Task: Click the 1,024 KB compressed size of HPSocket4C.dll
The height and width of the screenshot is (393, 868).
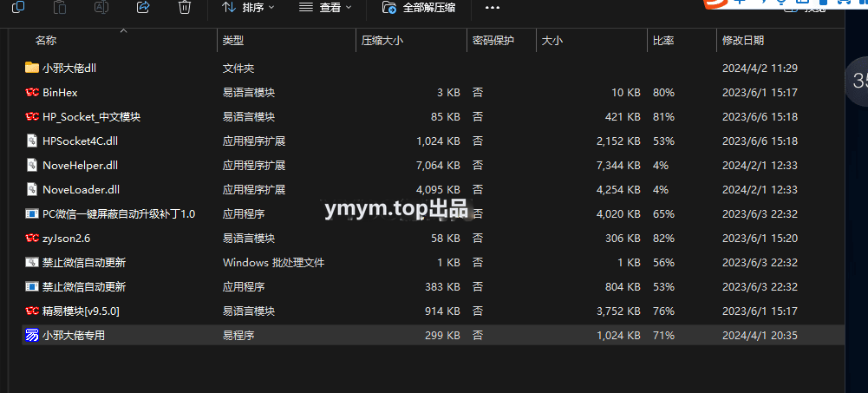Action: pyautogui.click(x=438, y=141)
